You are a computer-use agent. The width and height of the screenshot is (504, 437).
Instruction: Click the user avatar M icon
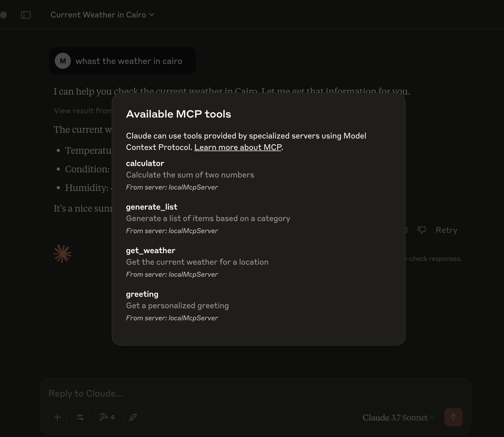63,61
